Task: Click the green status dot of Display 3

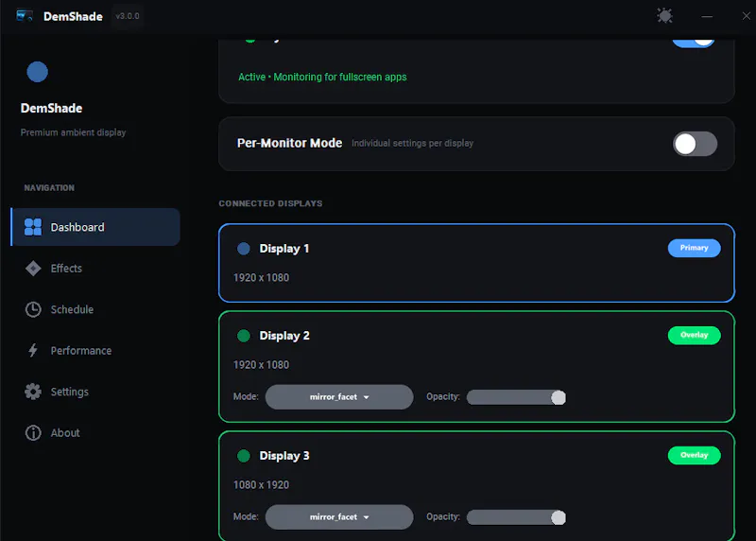Action: click(x=244, y=456)
